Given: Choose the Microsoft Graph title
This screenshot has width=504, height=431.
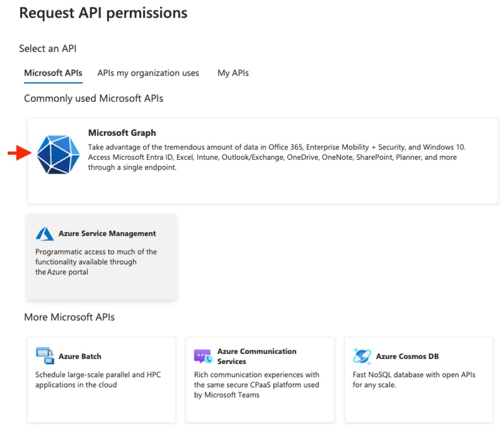Looking at the screenshot, I should (122, 133).
